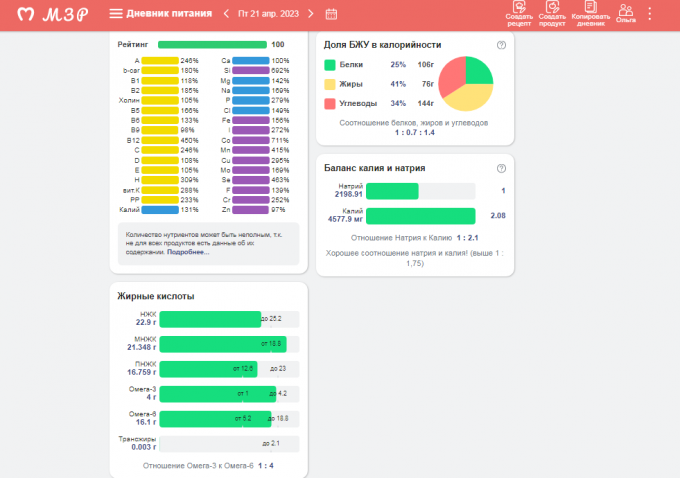
Task: Click help icon for Доля БЖУ в калорийности
Action: point(501,45)
